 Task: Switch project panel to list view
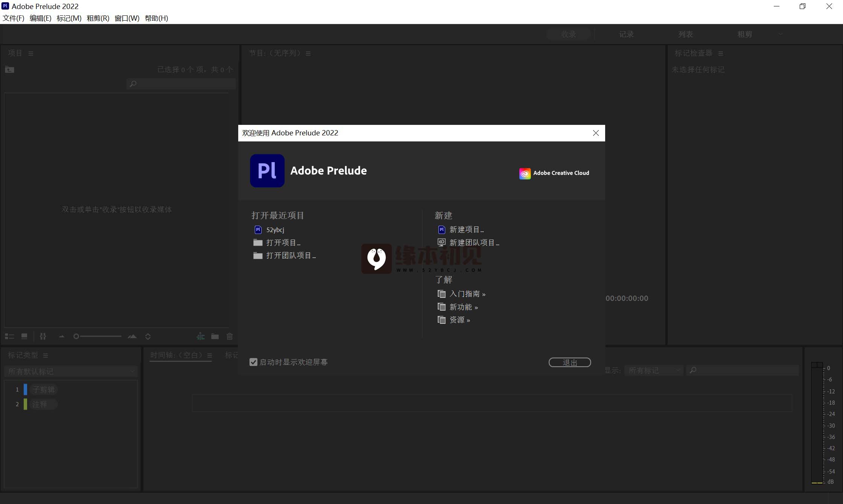(x=9, y=336)
